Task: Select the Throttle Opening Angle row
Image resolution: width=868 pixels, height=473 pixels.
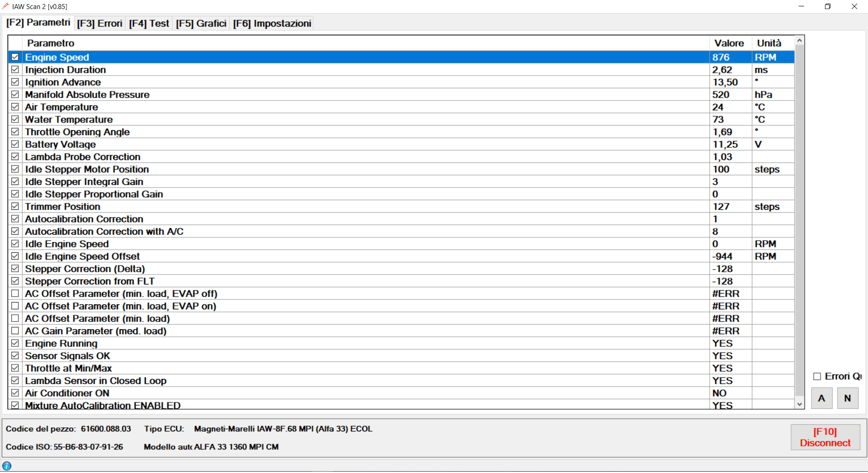Action: 401,132
